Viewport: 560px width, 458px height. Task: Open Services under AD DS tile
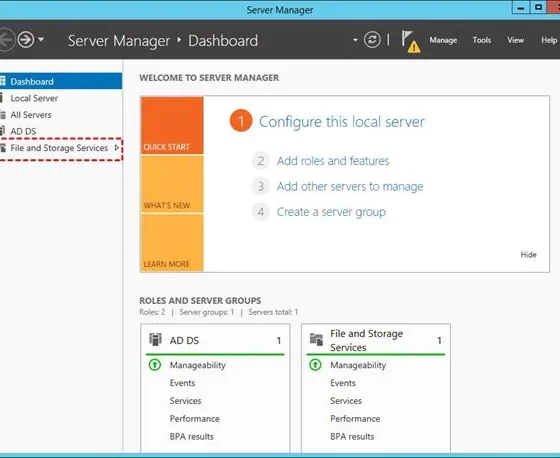pyautogui.click(x=185, y=401)
